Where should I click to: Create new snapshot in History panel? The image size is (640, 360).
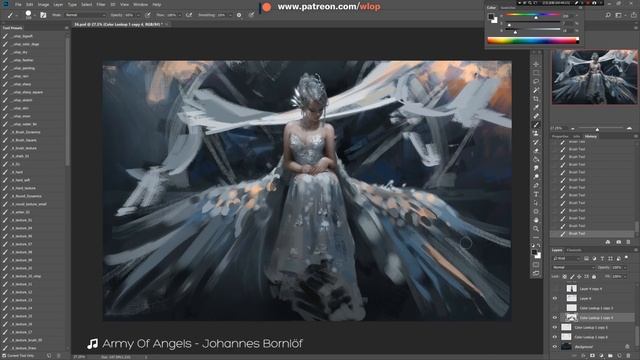[618, 242]
